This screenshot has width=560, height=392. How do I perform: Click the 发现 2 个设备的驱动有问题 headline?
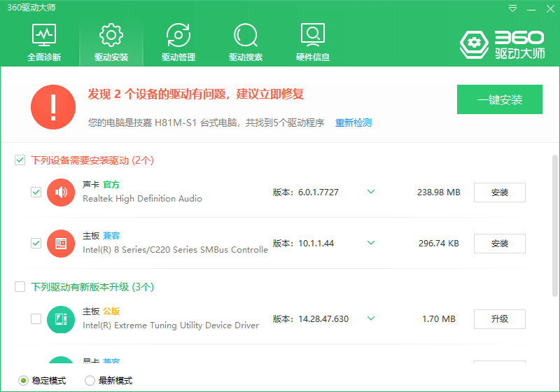coord(196,94)
